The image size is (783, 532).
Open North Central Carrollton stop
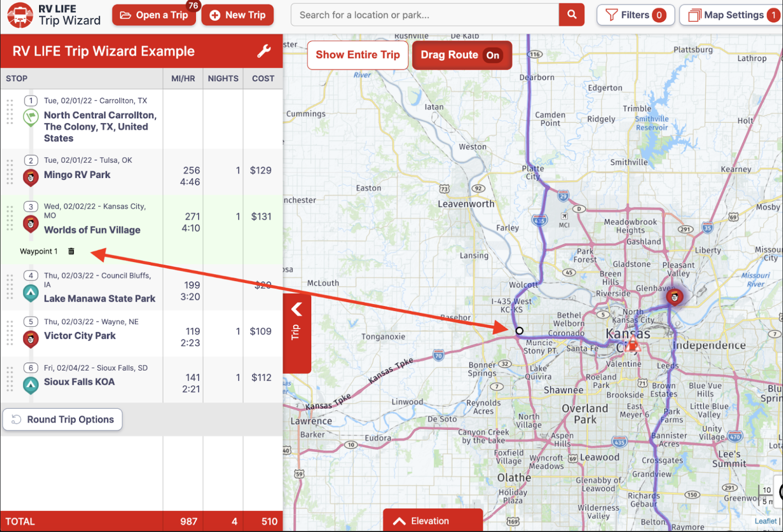point(100,127)
